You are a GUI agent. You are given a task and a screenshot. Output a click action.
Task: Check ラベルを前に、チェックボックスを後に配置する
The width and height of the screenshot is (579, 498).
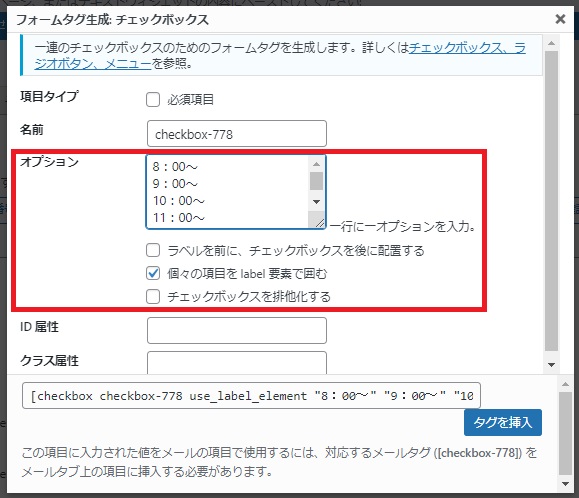point(153,250)
